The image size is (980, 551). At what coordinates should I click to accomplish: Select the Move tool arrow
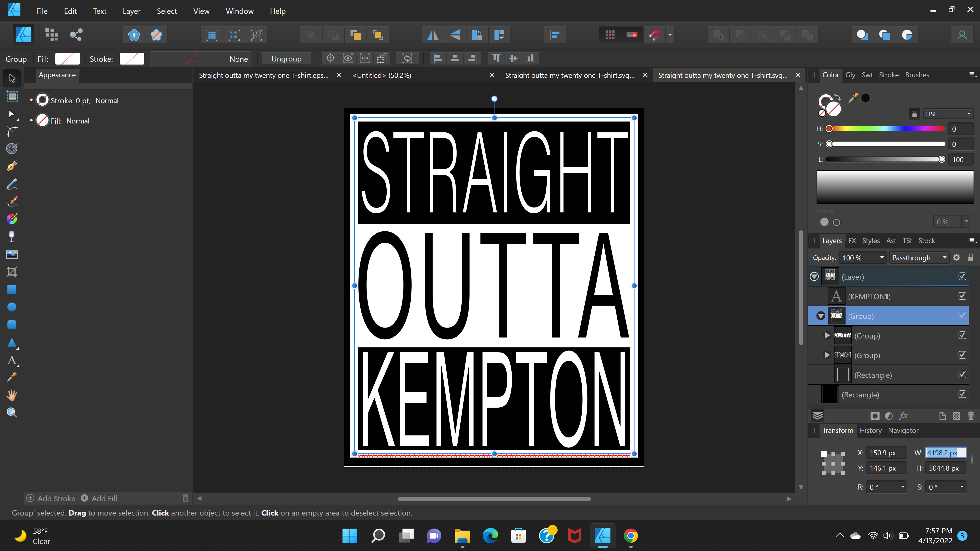[12, 78]
